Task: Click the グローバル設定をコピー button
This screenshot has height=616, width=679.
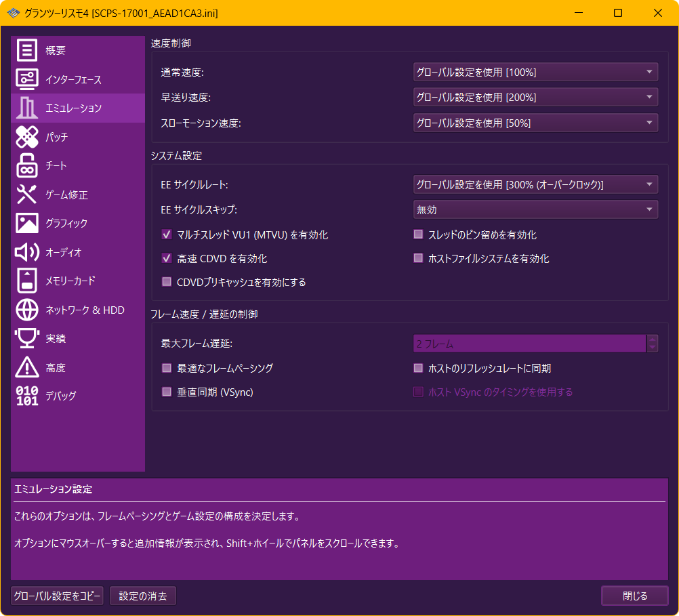Action: (x=58, y=596)
